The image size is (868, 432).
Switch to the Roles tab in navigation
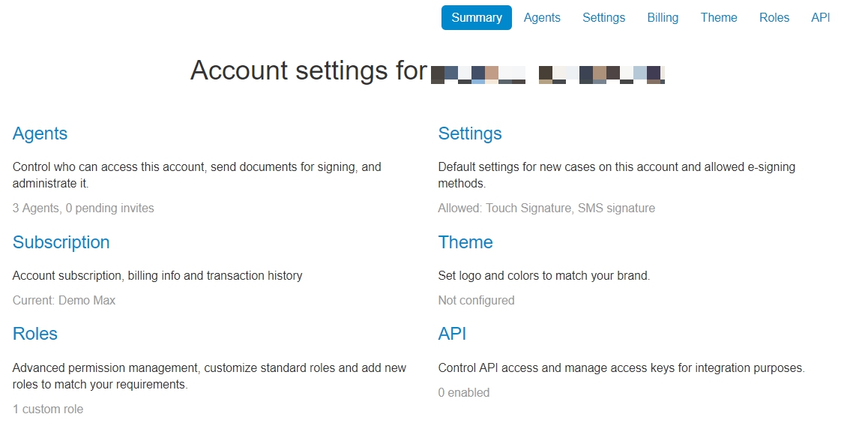coord(774,18)
